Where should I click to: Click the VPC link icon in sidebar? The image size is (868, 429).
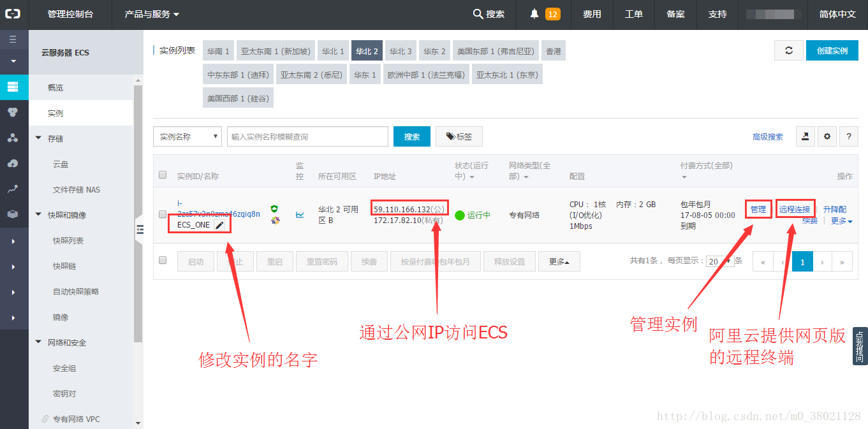click(45, 419)
